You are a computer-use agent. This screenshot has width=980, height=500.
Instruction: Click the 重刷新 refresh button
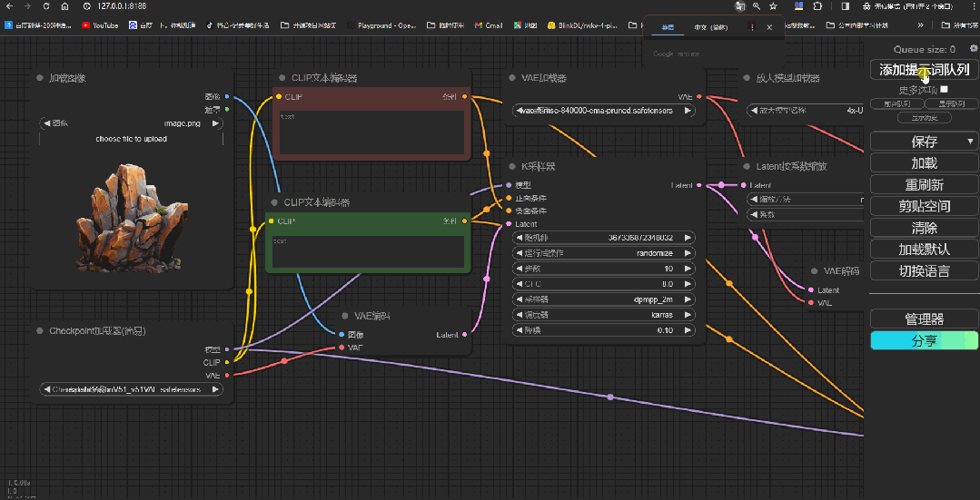[x=925, y=185]
